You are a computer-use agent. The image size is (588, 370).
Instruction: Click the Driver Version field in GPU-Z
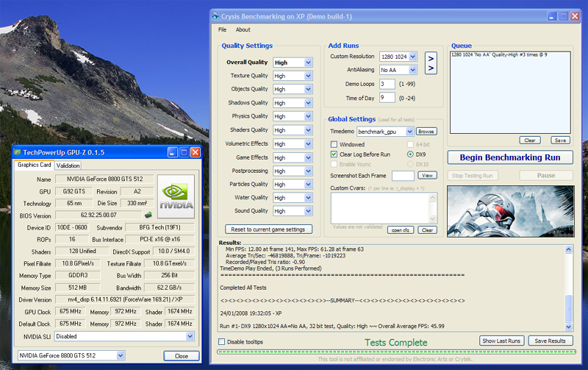coord(125,299)
